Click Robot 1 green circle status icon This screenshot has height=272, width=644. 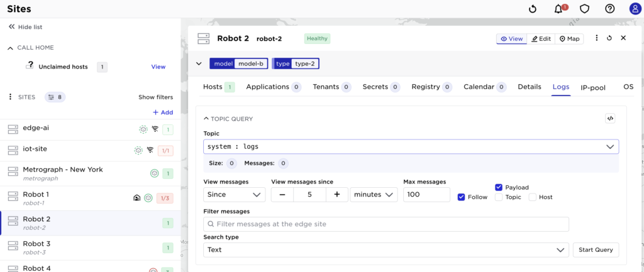[x=148, y=198]
